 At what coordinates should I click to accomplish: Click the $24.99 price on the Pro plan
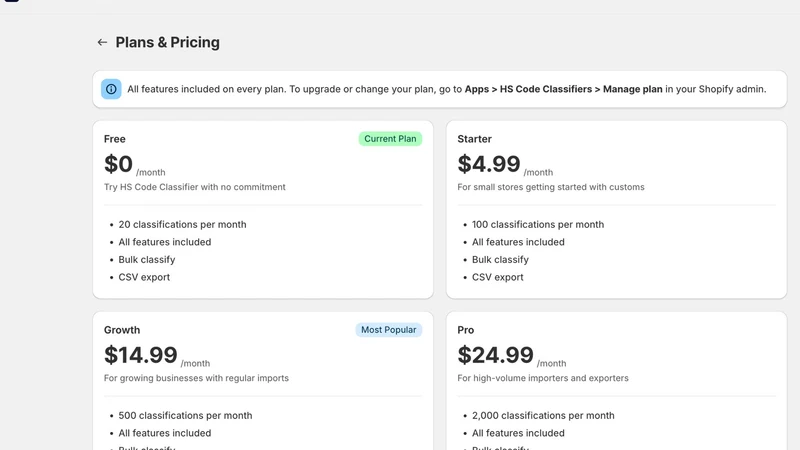pos(495,355)
